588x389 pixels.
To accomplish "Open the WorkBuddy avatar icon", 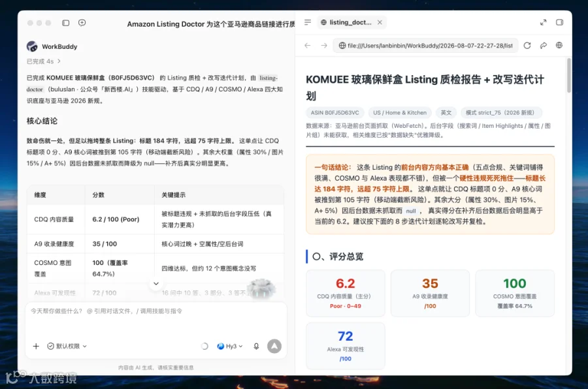I will pos(32,46).
